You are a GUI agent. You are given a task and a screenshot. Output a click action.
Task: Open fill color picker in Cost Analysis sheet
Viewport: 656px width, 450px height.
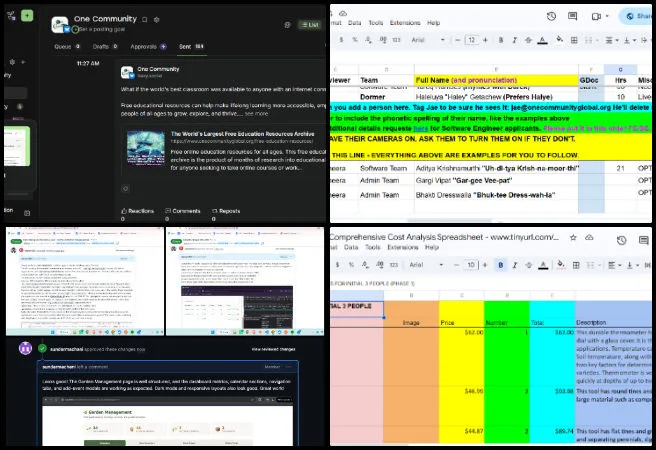point(561,264)
